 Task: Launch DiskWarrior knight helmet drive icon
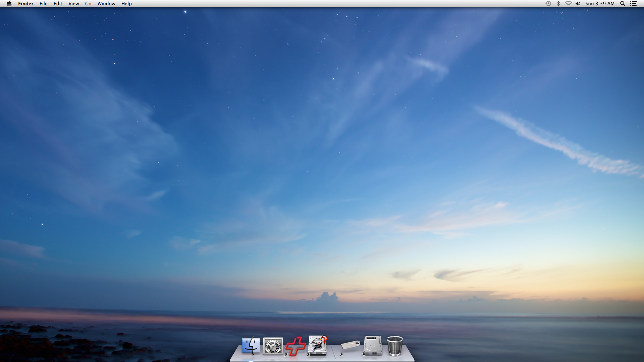click(x=317, y=345)
